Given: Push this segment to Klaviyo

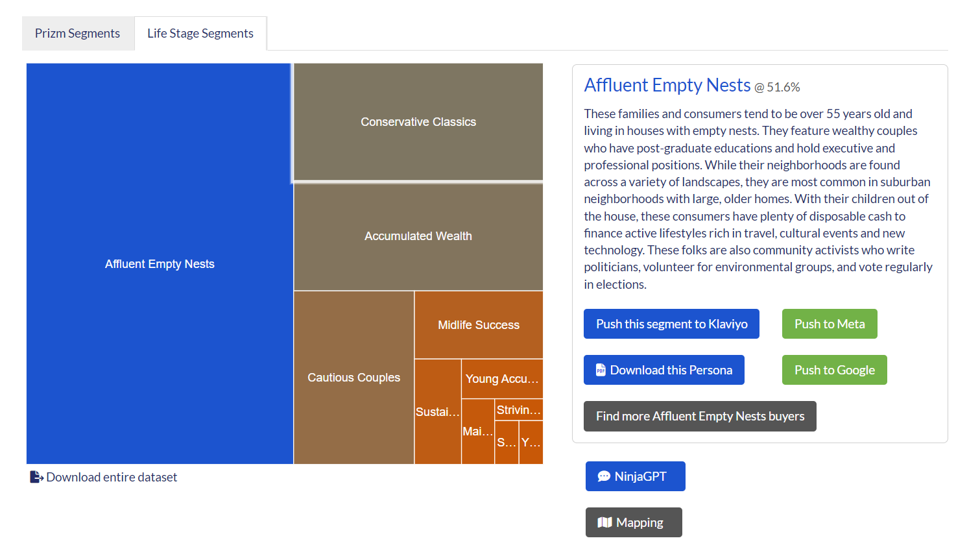Looking at the screenshot, I should tap(671, 324).
